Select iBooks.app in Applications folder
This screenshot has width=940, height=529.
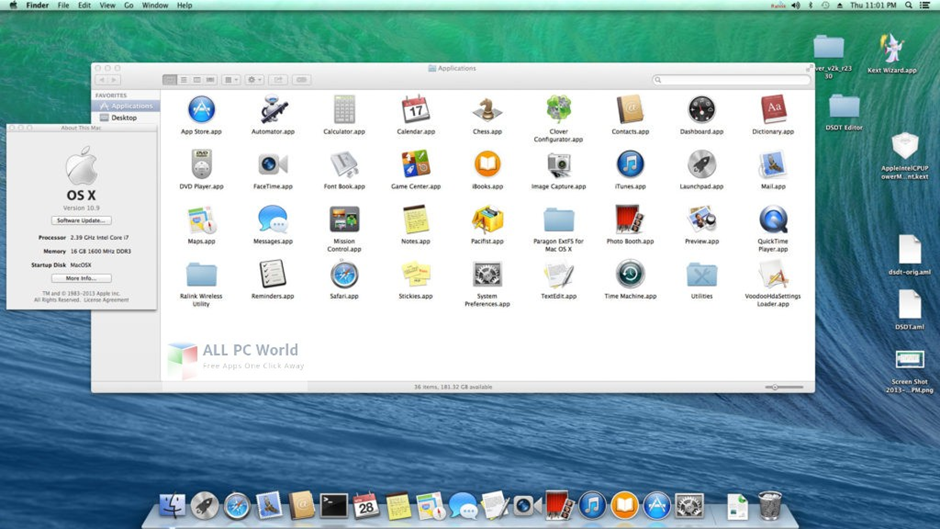coord(487,164)
